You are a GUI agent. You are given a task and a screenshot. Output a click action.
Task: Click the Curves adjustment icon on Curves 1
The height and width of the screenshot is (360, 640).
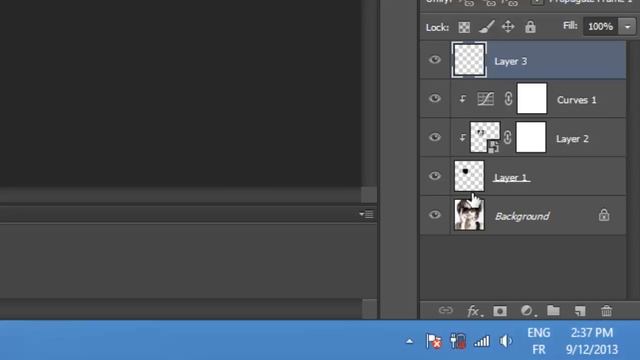(x=486, y=99)
